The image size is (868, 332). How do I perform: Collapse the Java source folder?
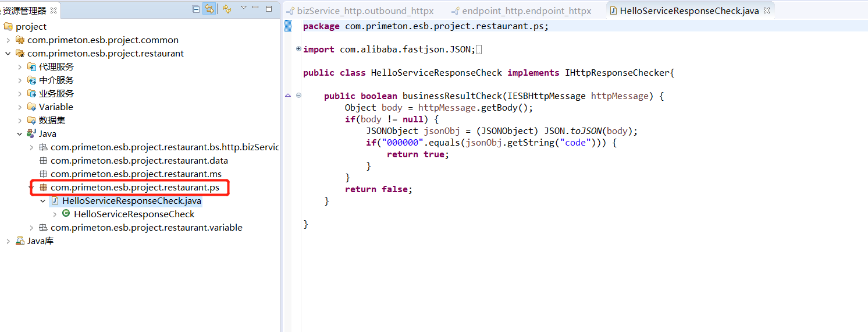tap(20, 134)
